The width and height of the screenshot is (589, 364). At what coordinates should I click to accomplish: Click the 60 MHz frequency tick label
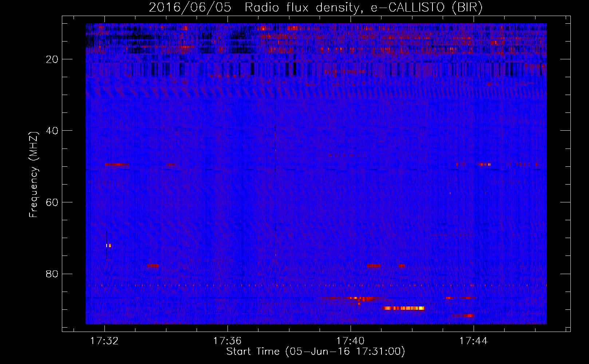tap(52, 202)
